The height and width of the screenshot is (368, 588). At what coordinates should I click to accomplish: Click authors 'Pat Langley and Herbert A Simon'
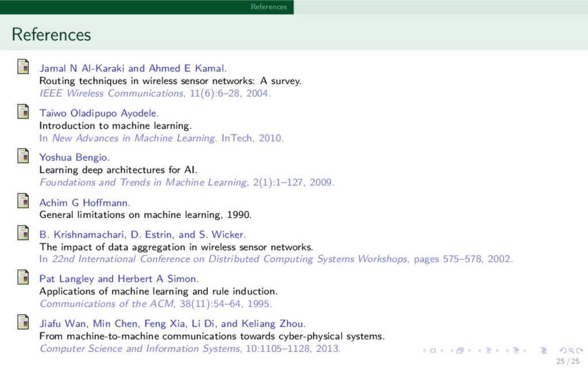click(x=119, y=279)
